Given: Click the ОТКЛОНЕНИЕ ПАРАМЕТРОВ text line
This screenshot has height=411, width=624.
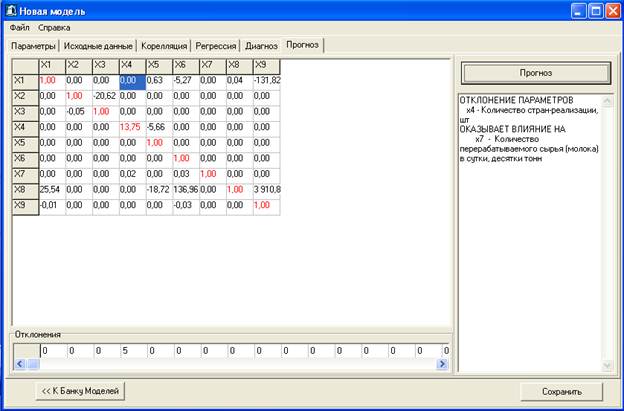Looking at the screenshot, I should point(517,100).
